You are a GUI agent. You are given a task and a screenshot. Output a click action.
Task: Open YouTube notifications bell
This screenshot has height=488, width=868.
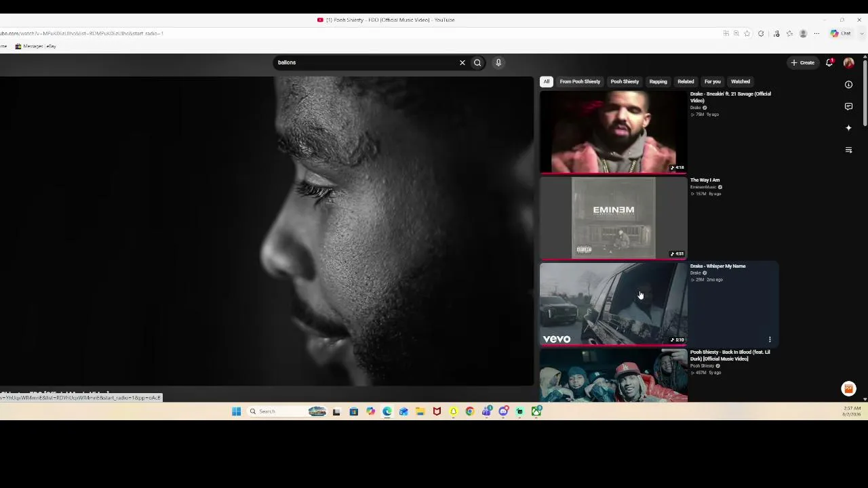829,62
